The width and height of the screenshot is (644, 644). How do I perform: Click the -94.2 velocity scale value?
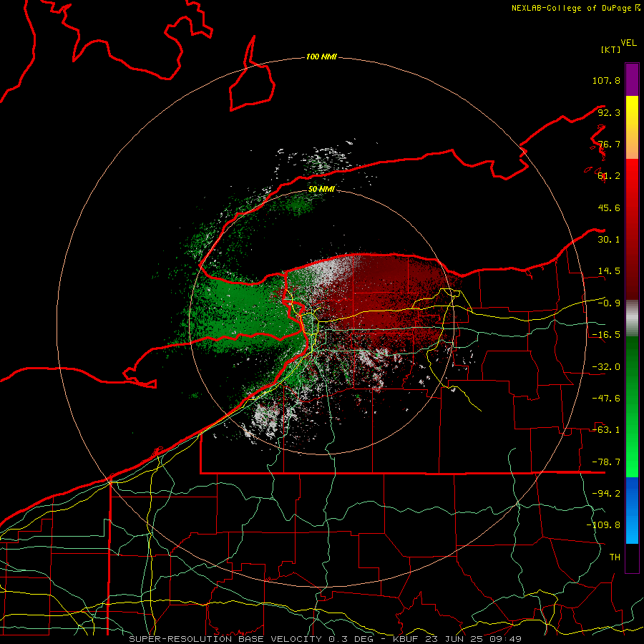606,494
